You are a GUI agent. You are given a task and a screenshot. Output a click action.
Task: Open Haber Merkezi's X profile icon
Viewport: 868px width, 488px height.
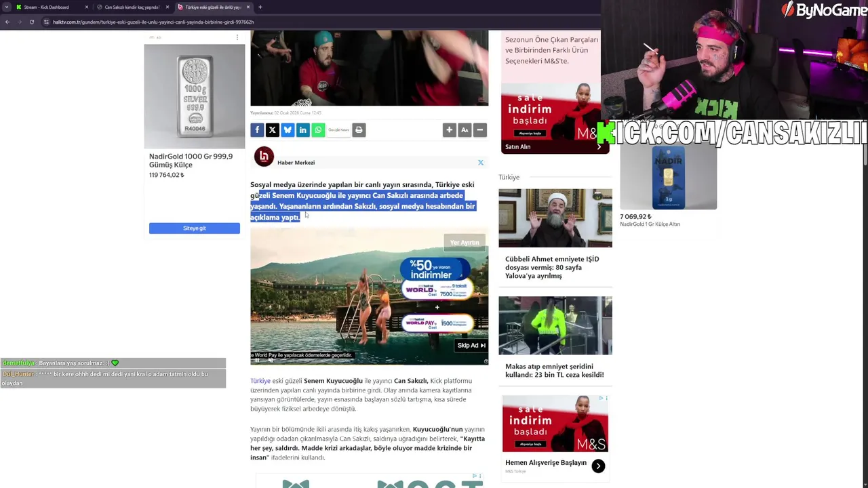pos(481,163)
